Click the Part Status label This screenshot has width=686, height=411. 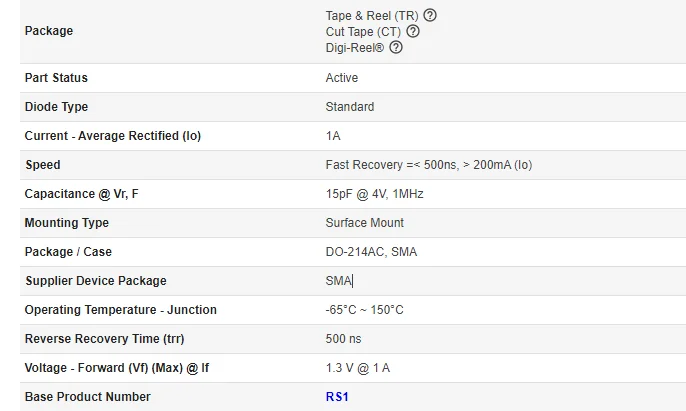(x=56, y=78)
